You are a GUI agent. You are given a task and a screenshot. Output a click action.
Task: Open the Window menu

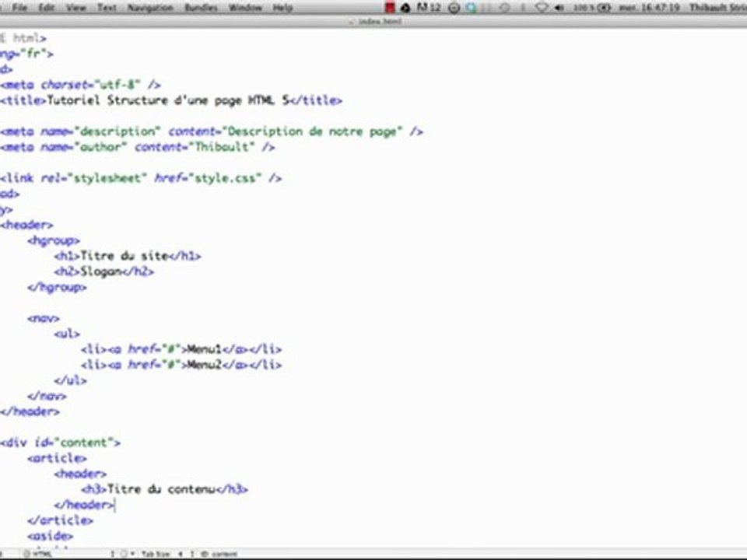tap(245, 8)
